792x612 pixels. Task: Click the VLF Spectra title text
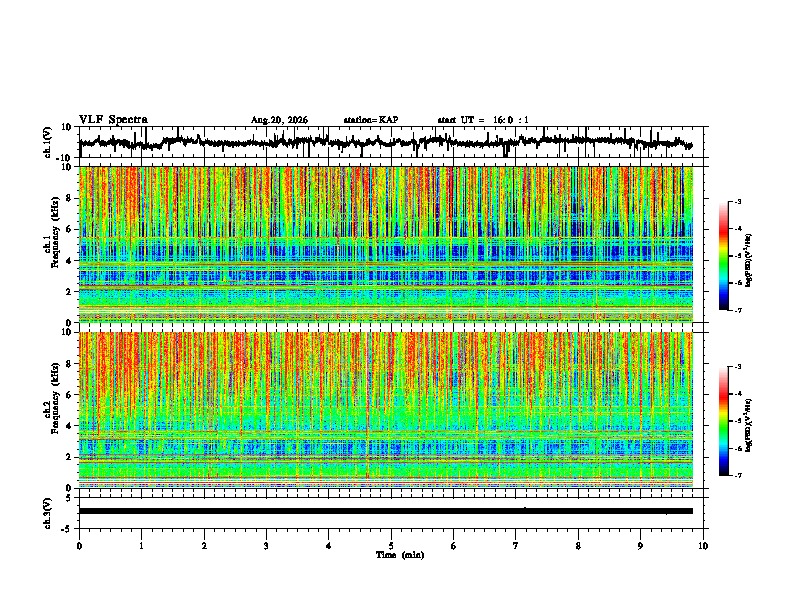113,120
